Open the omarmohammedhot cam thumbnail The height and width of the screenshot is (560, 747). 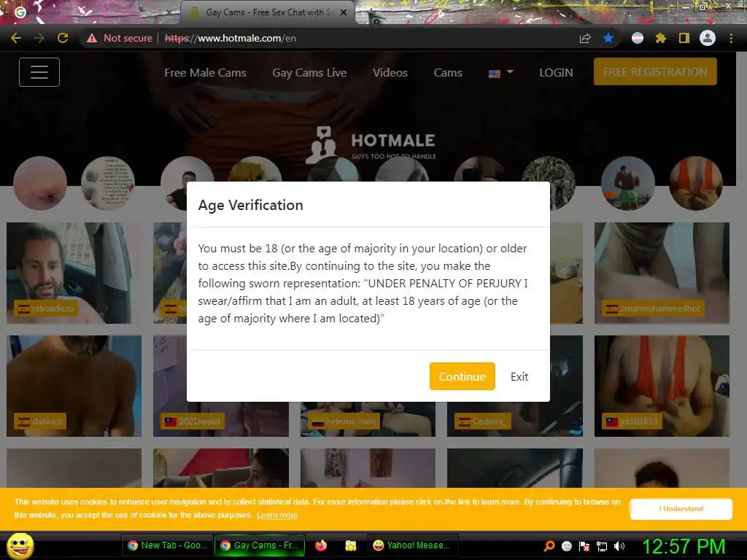[662, 273]
